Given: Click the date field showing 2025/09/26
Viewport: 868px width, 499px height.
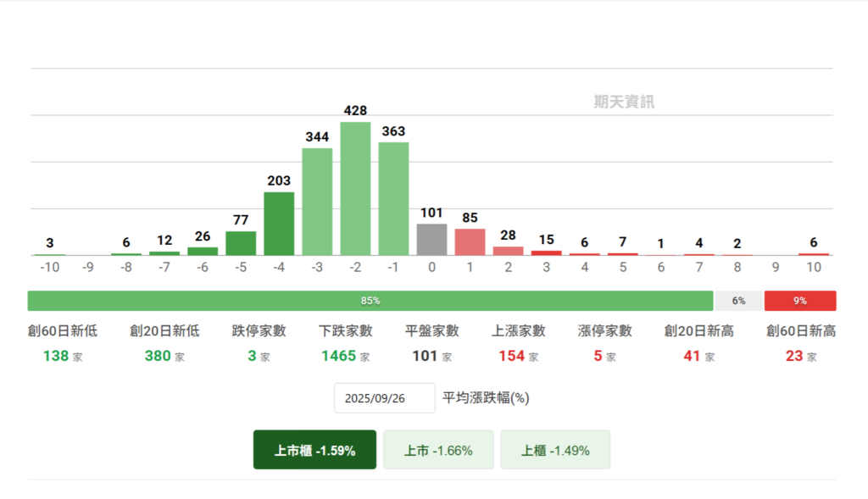Looking at the screenshot, I should click(x=385, y=398).
